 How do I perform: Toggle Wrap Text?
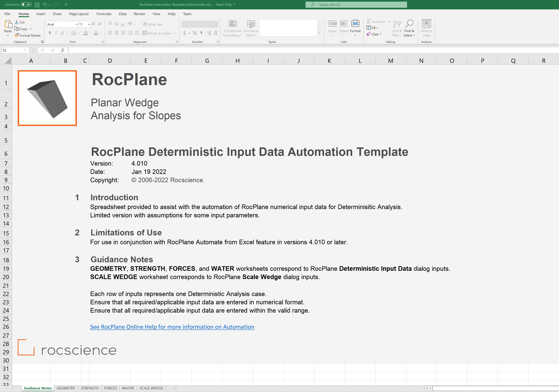153,24
